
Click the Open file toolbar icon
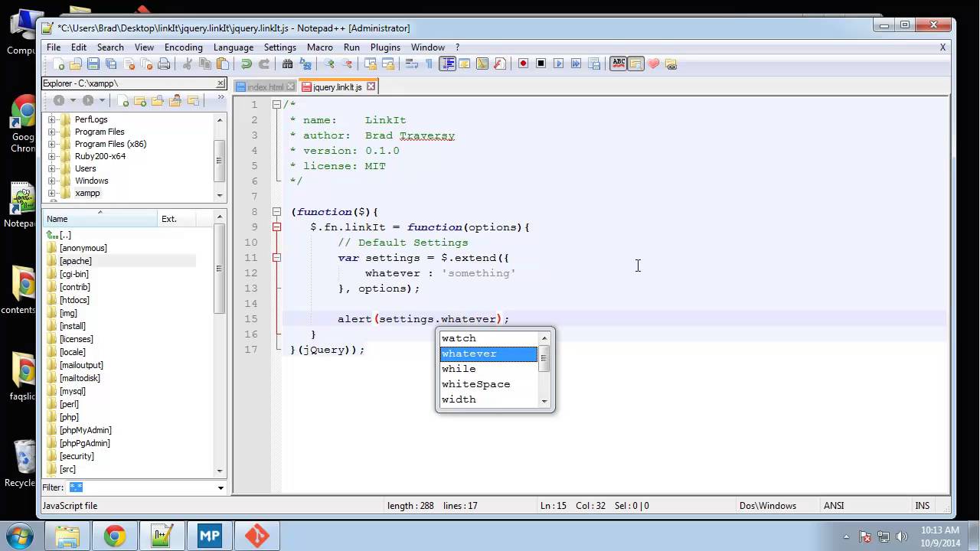[74, 64]
